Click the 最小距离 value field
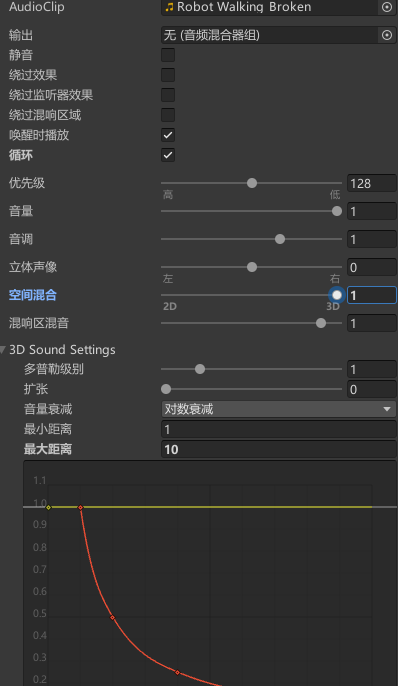Image resolution: width=398 pixels, height=686 pixels. point(279,429)
